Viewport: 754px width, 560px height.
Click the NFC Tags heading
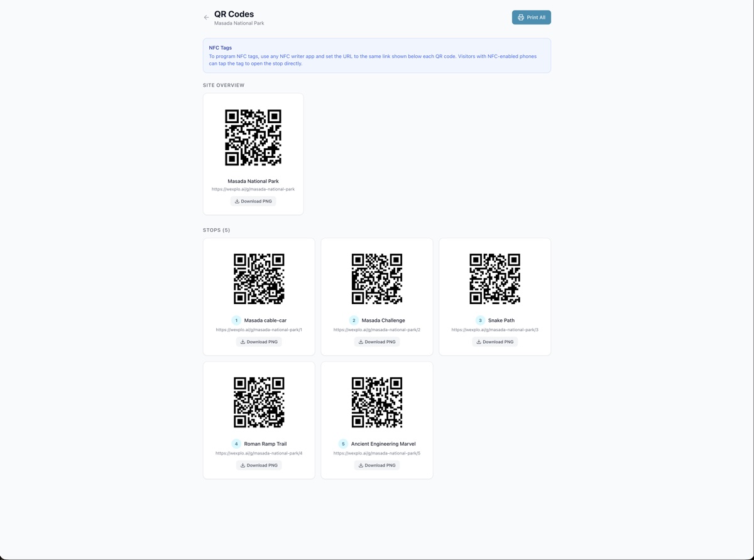pos(221,48)
